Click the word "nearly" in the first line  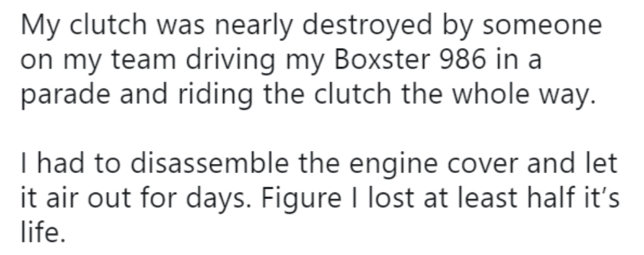254,25
